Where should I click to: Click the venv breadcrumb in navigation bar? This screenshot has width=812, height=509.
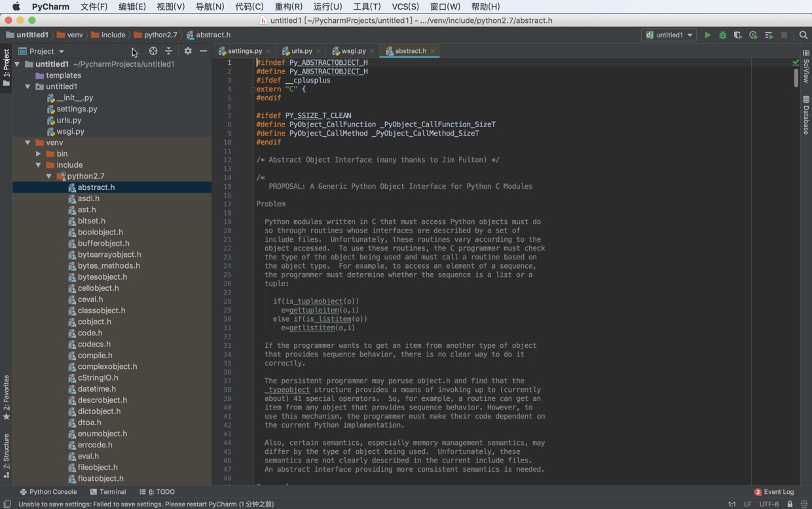click(69, 35)
